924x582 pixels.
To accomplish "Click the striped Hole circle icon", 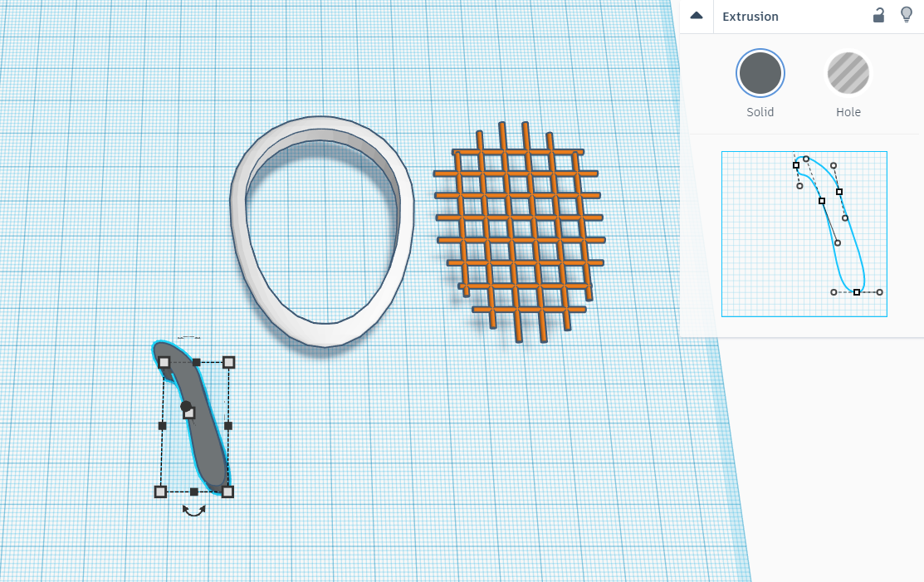I will (x=848, y=72).
